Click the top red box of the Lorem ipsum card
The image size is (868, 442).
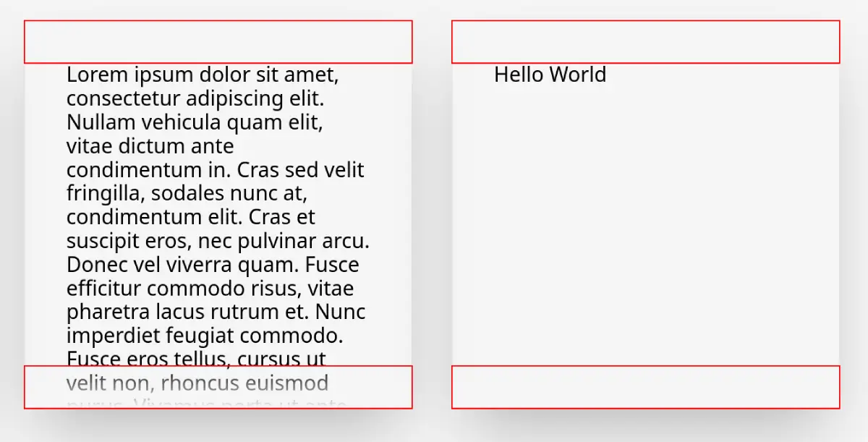(x=218, y=42)
